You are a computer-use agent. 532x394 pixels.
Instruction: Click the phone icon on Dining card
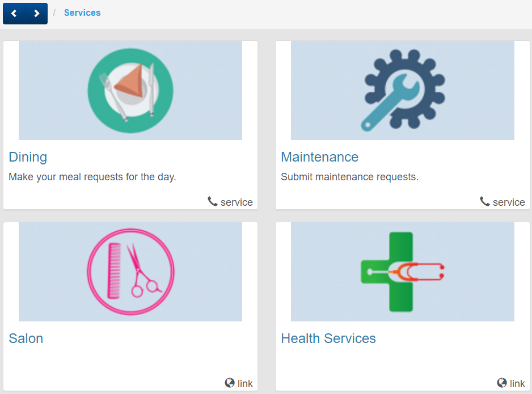212,201
